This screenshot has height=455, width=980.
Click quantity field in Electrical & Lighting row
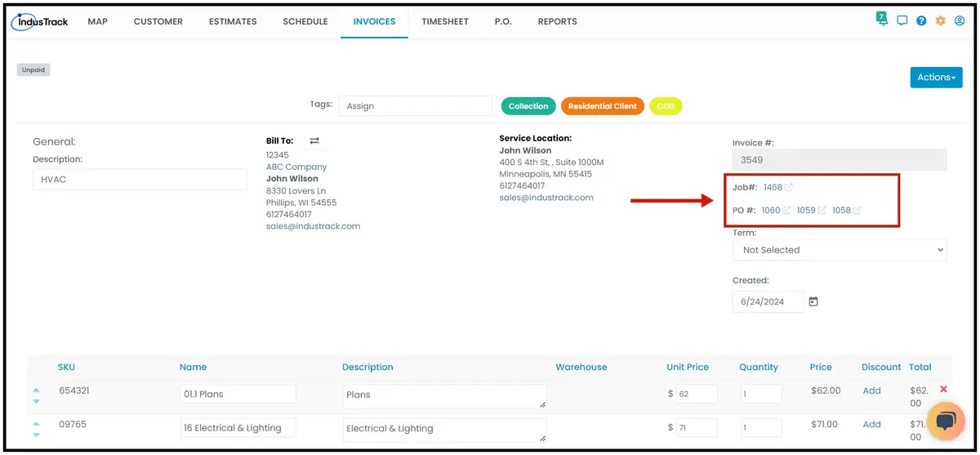pos(761,428)
